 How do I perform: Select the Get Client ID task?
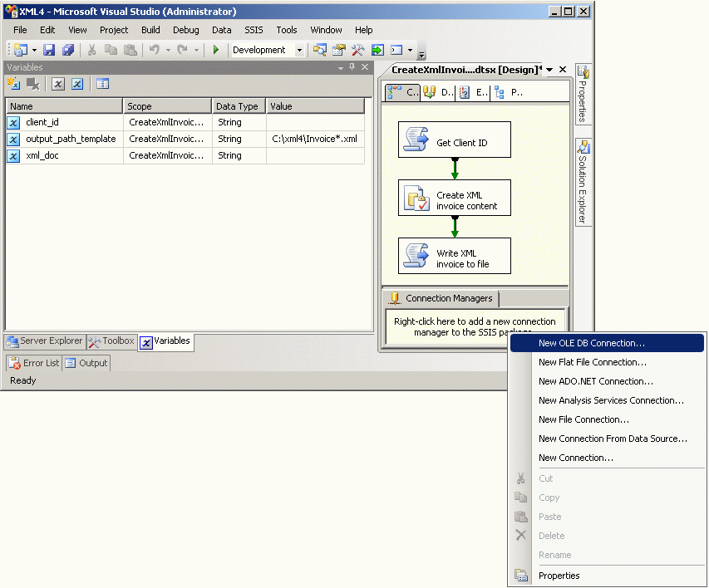454,140
